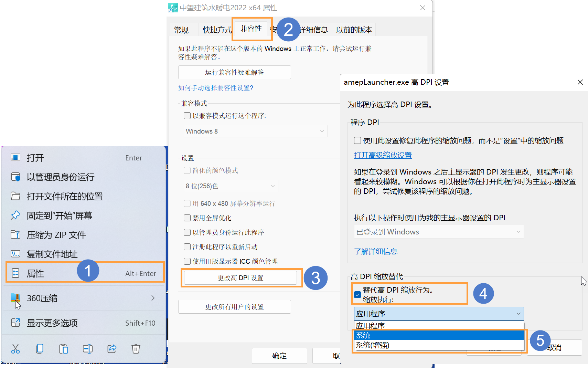Open the 已登录到 Windows dropdown

pos(439,232)
